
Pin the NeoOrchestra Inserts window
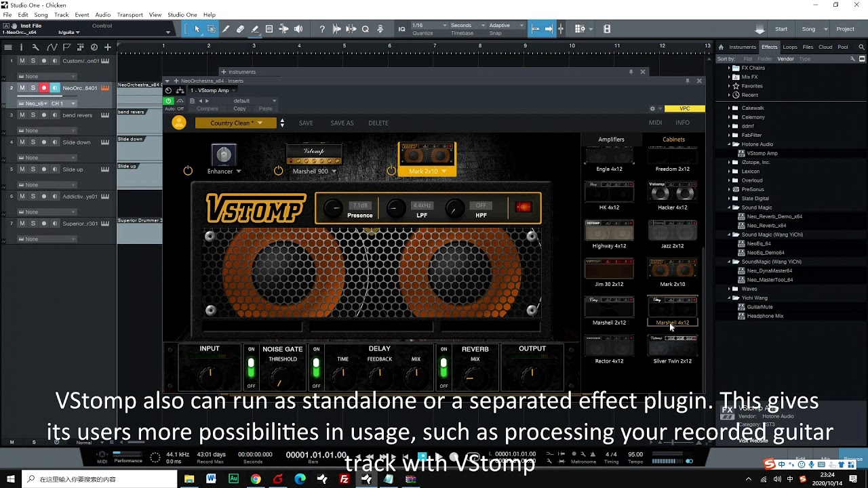pyautogui.click(x=688, y=81)
